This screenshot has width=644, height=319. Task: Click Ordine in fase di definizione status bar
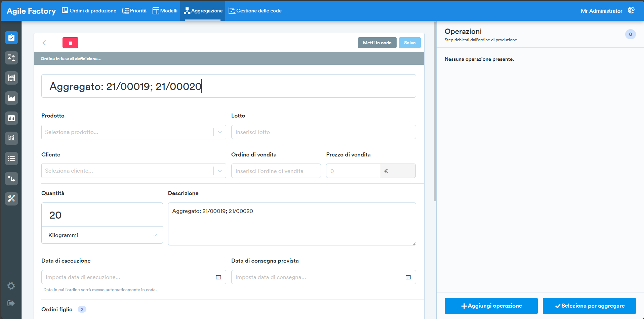tap(229, 58)
